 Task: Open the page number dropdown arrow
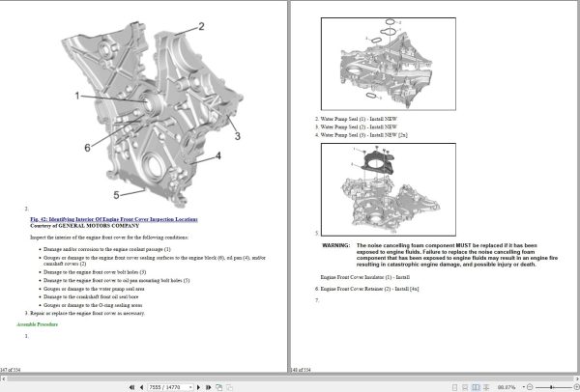click(190, 387)
